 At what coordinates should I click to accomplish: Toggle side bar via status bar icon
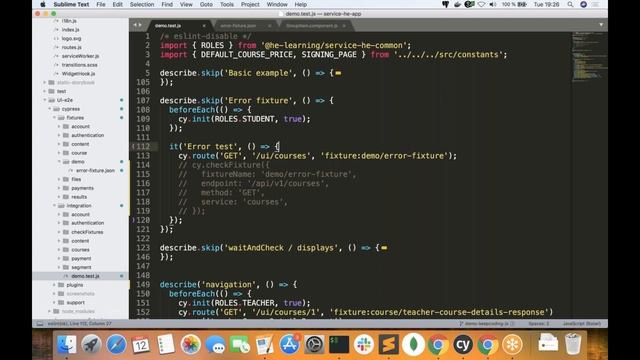(40, 324)
